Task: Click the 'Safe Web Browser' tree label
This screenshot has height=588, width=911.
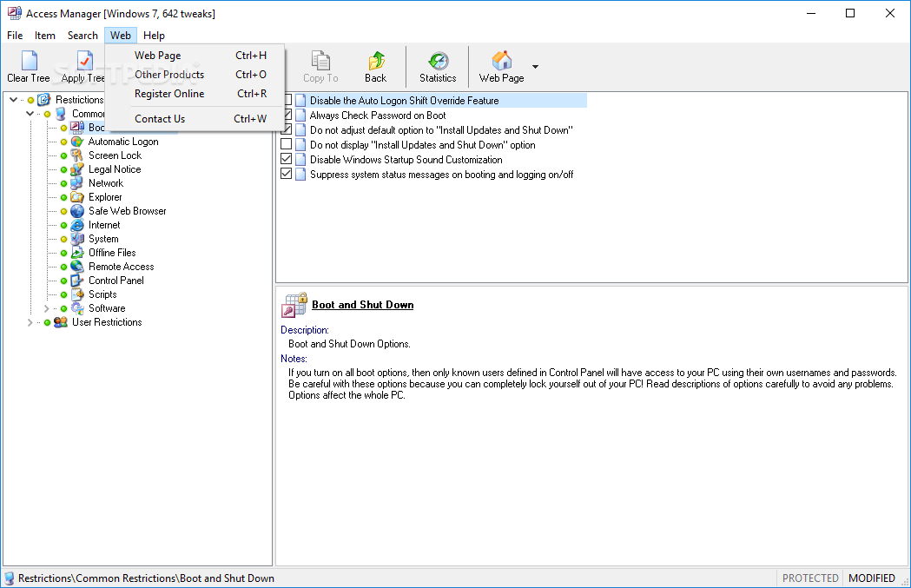Action: coord(128,212)
